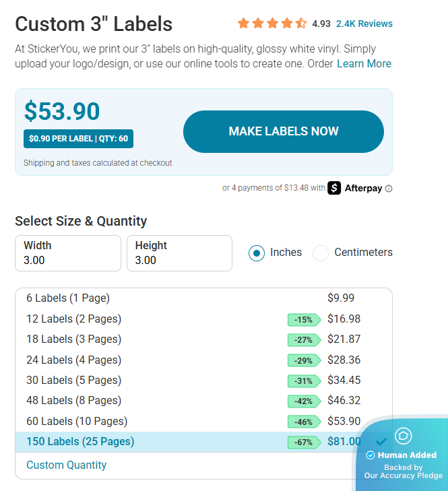The height and width of the screenshot is (491, 448).
Task: Click the Afterpay logo icon
Action: pos(335,188)
